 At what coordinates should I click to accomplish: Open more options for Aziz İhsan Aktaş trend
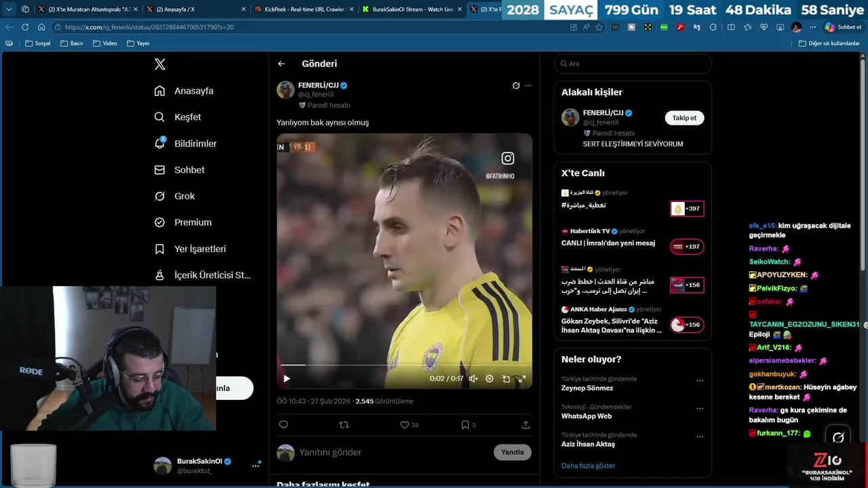coord(700,437)
